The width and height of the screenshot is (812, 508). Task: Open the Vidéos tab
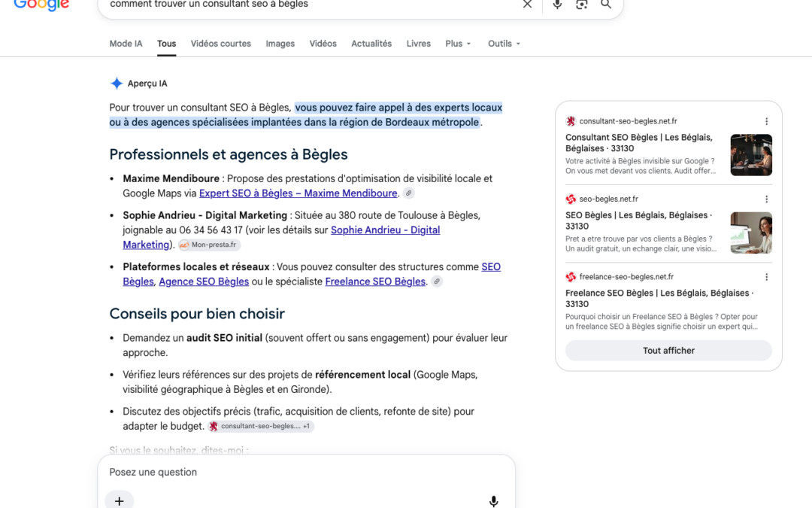point(323,44)
